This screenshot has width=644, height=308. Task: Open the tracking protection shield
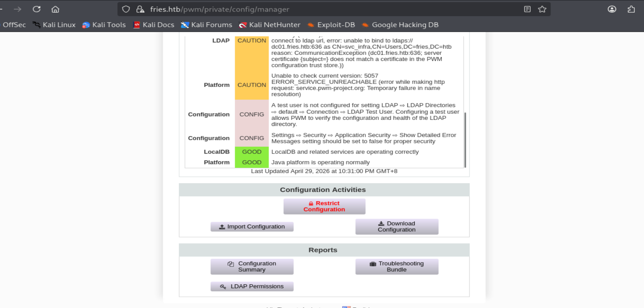(126, 9)
